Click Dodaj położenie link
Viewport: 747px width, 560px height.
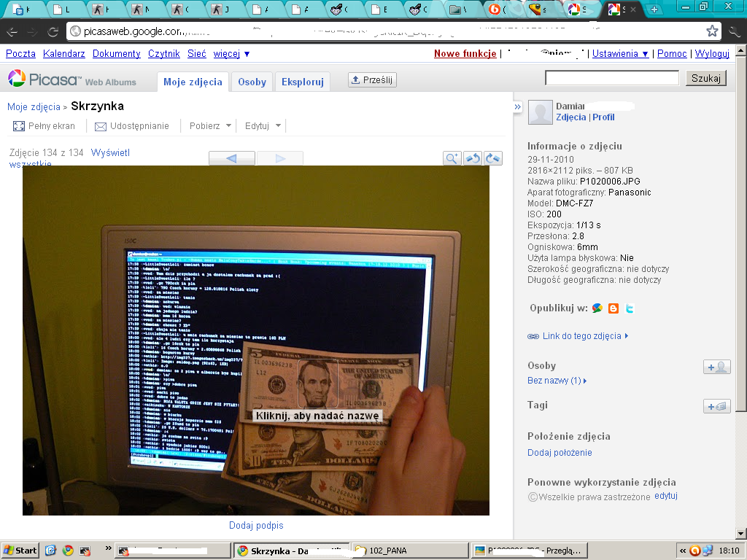pyautogui.click(x=560, y=452)
